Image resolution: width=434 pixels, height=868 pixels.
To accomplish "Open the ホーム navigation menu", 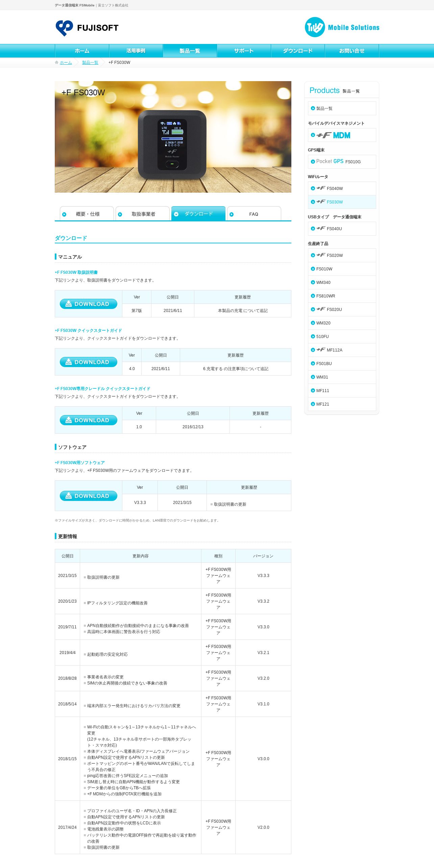I will (82, 51).
